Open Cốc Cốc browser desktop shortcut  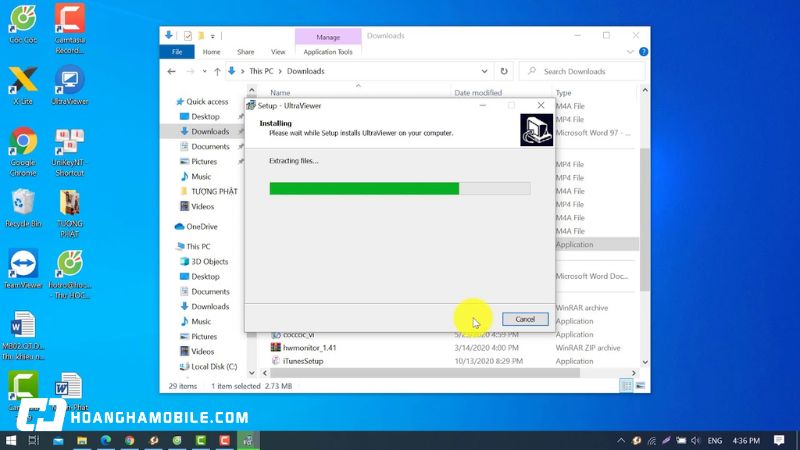(x=23, y=23)
